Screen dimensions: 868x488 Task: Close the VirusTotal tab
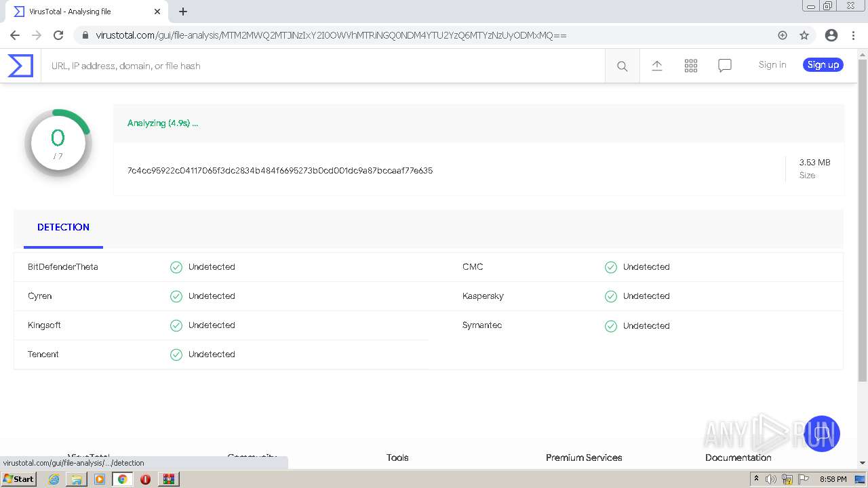pos(157,12)
